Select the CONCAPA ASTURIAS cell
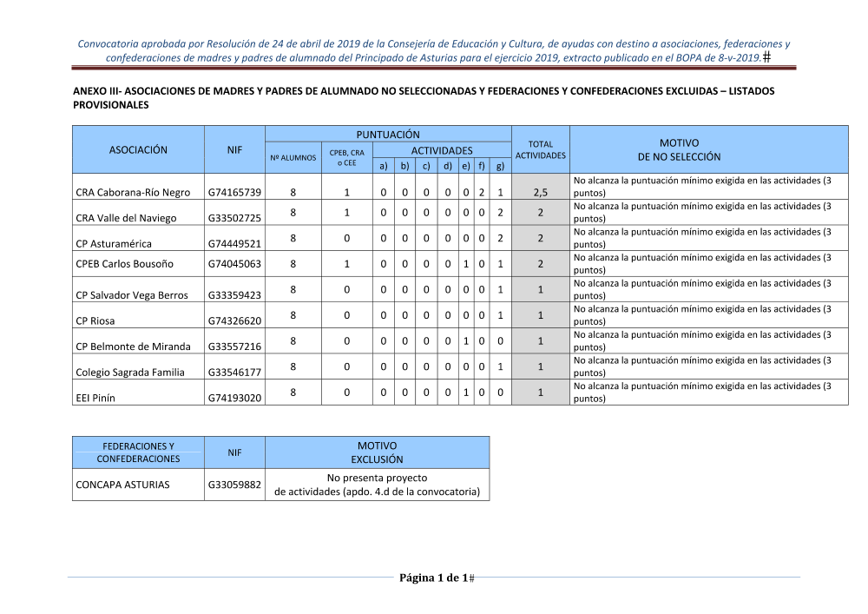The image size is (868, 614). [x=122, y=484]
